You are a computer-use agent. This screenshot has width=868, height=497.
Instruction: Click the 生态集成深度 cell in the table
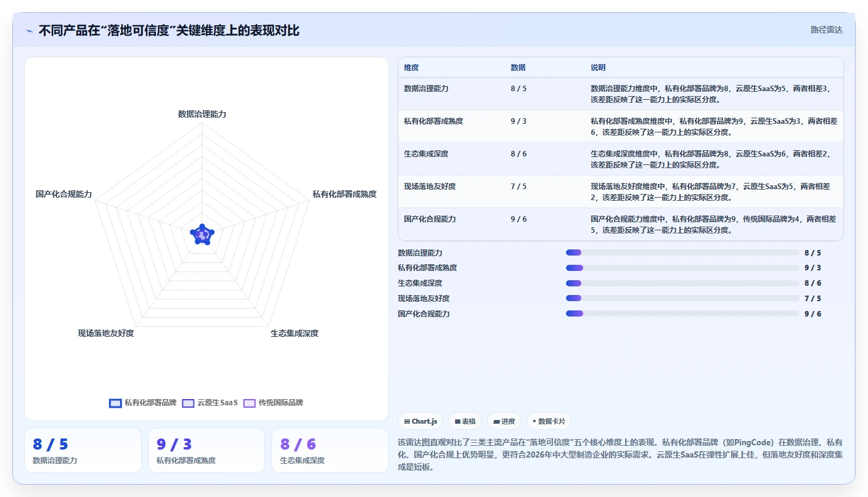click(426, 154)
